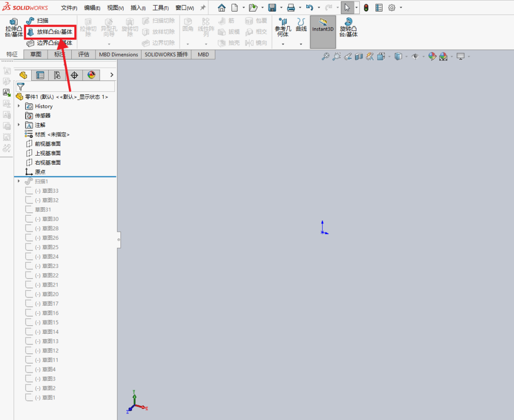514x420 pixels.
Task: Expand more manager tabs with right chevron
Action: click(112, 75)
